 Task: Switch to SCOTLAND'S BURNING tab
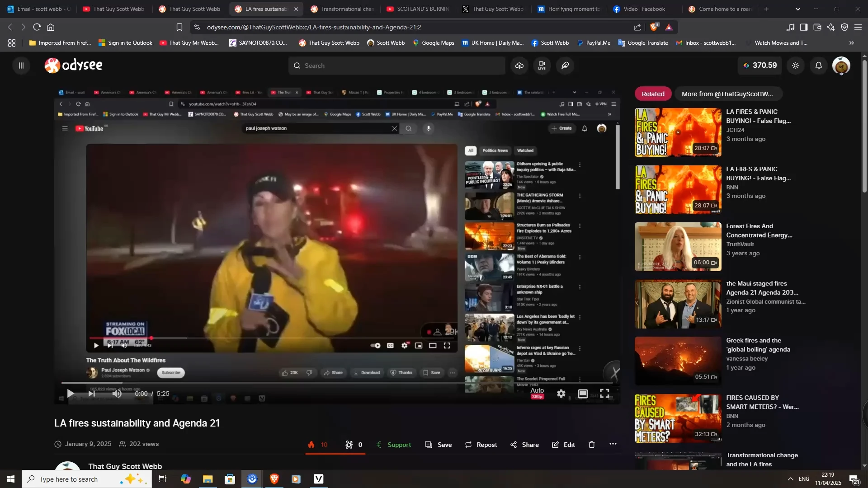coord(418,9)
